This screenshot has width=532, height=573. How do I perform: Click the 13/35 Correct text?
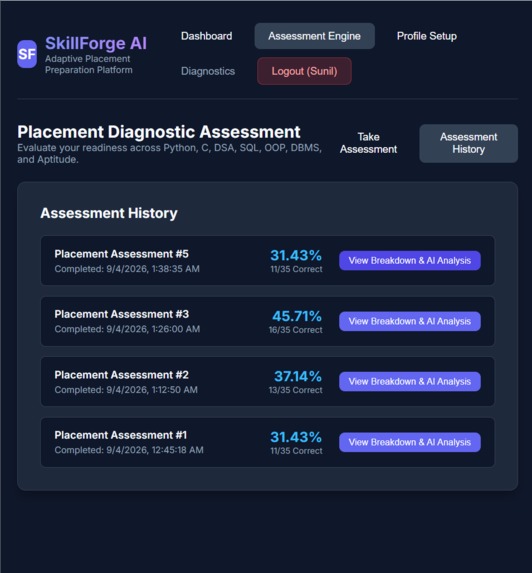click(x=296, y=390)
